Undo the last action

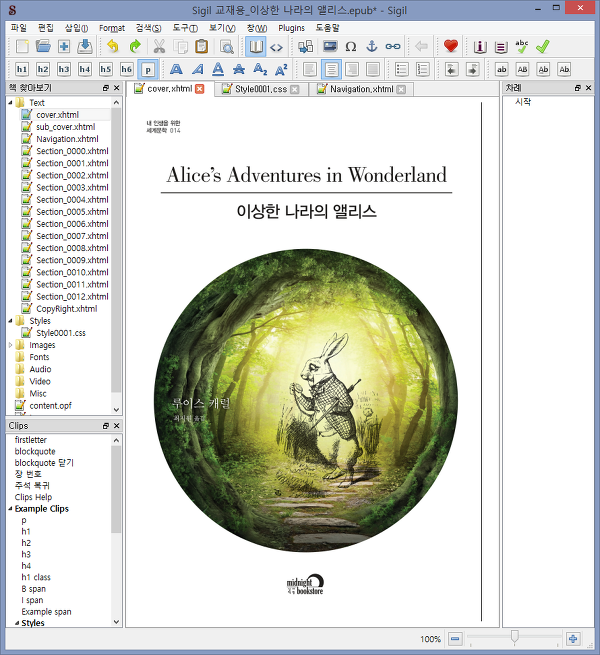click(113, 46)
